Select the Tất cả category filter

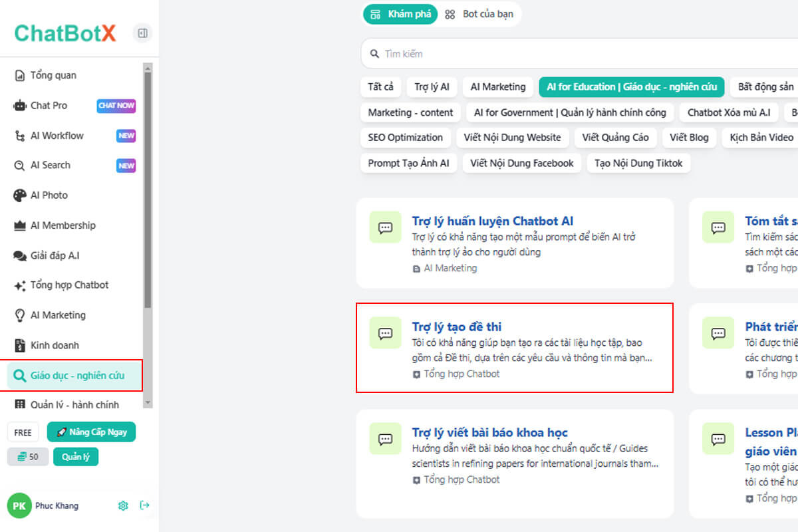380,87
